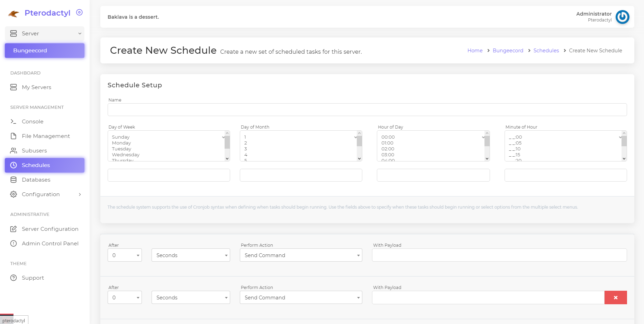This screenshot has width=644, height=324.
Task: Open Databases in sidebar
Action: (x=36, y=180)
